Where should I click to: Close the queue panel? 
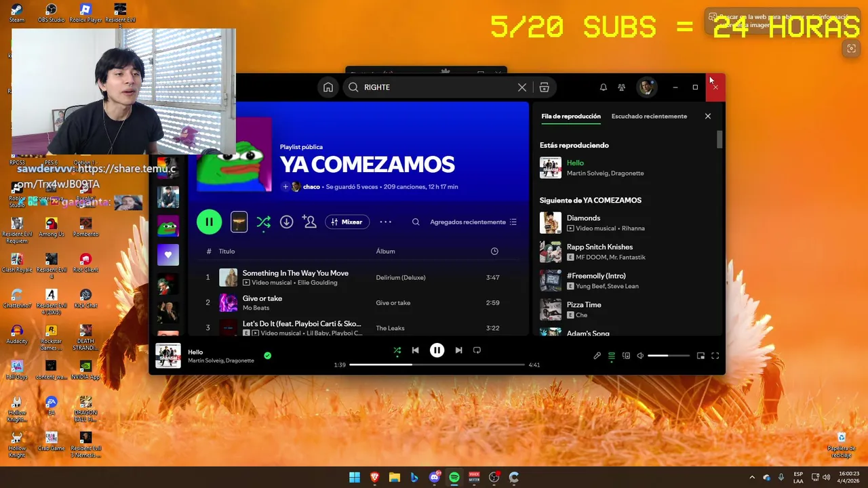click(x=707, y=117)
